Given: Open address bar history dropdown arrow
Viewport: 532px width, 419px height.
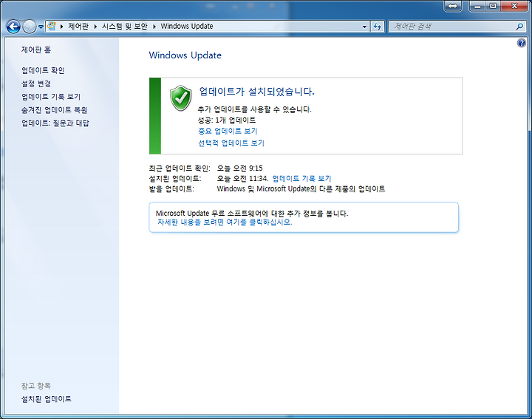Looking at the screenshot, I should [364, 27].
